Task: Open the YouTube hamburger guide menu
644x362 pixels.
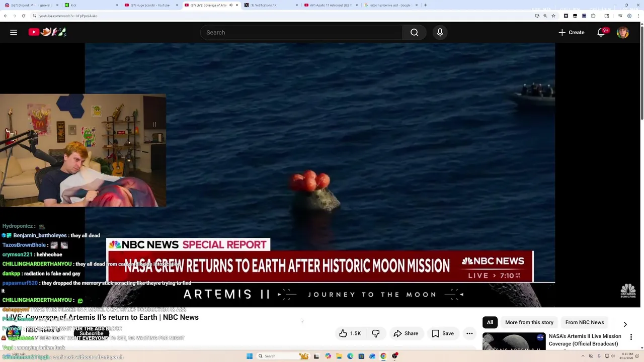Action: (14, 32)
